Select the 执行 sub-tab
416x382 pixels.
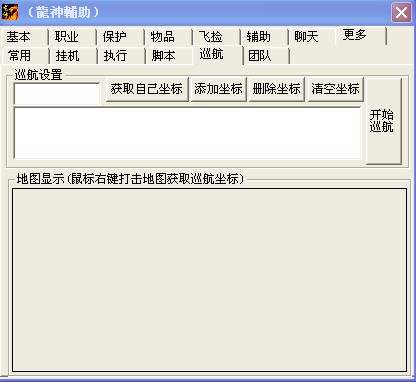pos(122,56)
